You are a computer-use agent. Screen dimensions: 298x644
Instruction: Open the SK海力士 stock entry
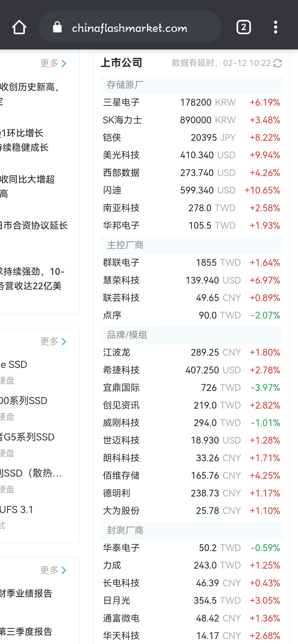point(191,120)
